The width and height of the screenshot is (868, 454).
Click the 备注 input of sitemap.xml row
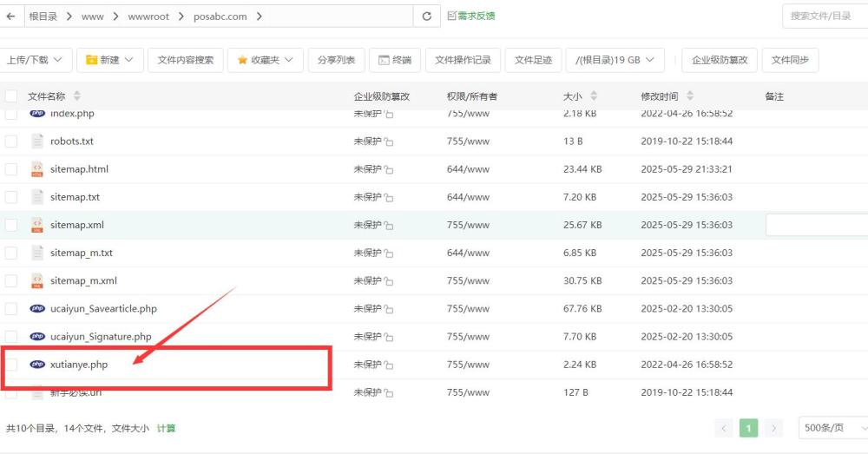[817, 225]
